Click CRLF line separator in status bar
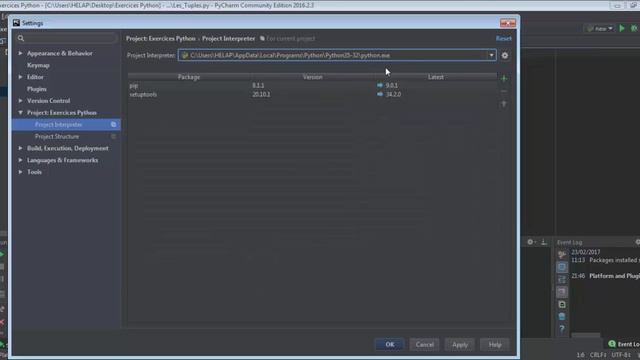The width and height of the screenshot is (640, 360). [598, 355]
